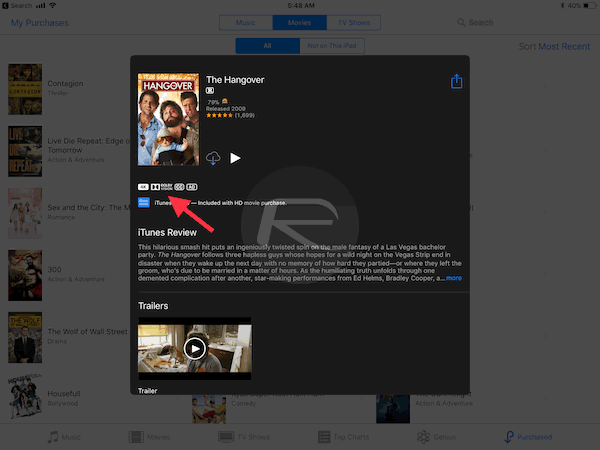
Task: Tap the AD audio description badge
Action: 192,186
